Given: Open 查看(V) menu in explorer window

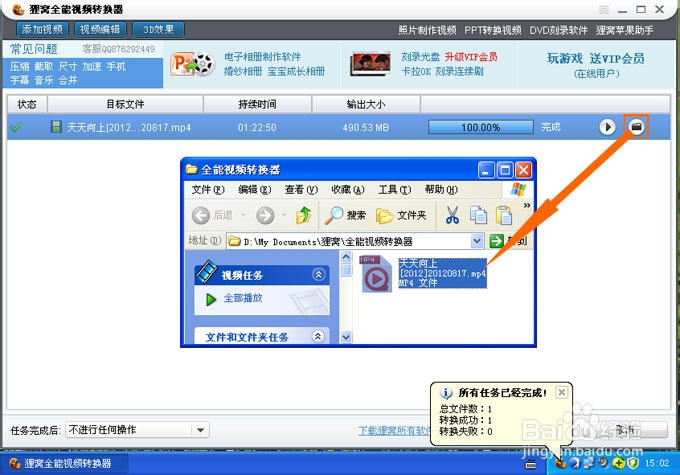Looking at the screenshot, I should [301, 190].
